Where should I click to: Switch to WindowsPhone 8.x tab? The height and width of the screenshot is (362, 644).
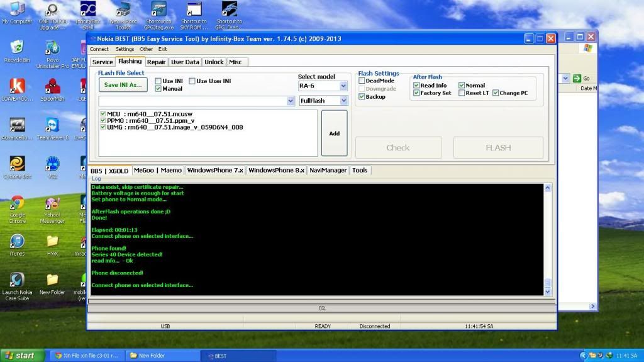click(x=277, y=171)
